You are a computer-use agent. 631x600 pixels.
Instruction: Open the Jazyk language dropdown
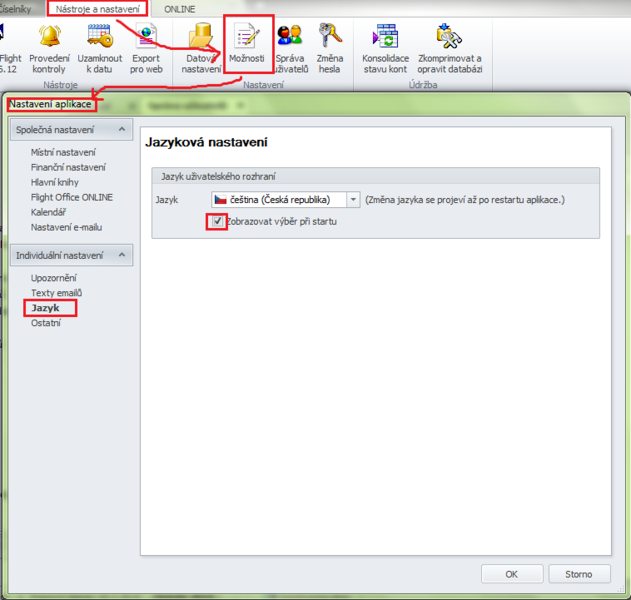click(x=353, y=200)
